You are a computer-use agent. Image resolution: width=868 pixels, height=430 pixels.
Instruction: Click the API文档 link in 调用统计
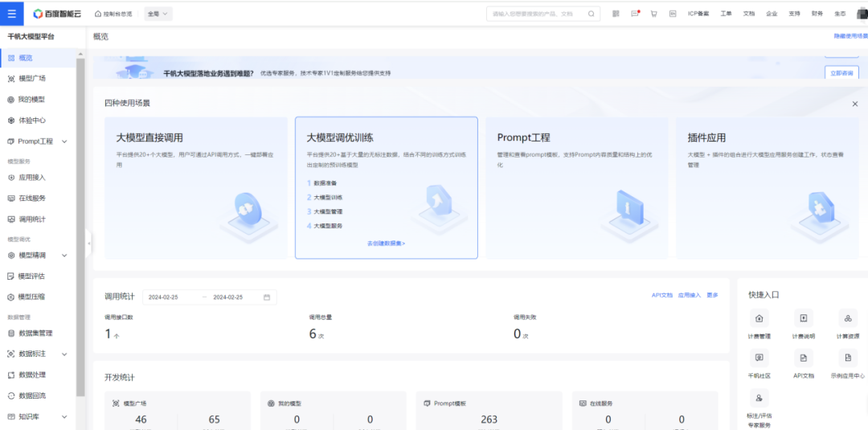pyautogui.click(x=662, y=295)
